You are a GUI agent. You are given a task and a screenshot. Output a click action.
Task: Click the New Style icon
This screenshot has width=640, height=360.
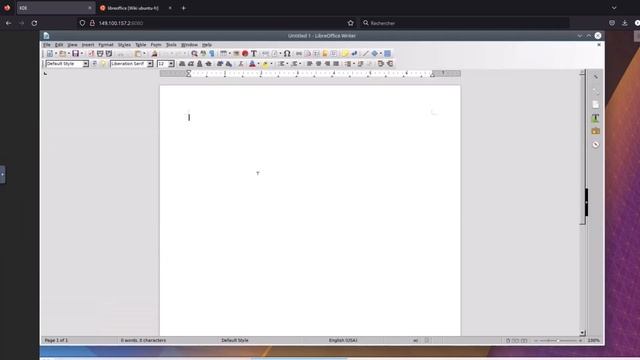point(103,64)
